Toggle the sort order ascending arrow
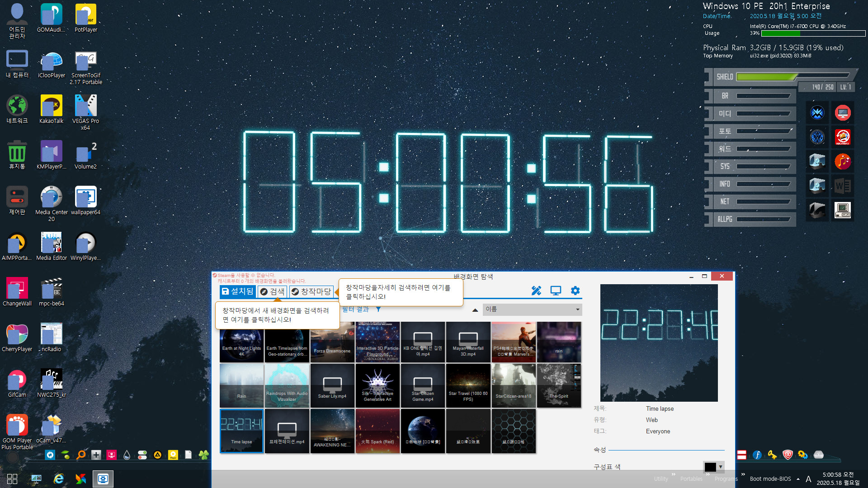This screenshot has width=868, height=488. pos(475,310)
